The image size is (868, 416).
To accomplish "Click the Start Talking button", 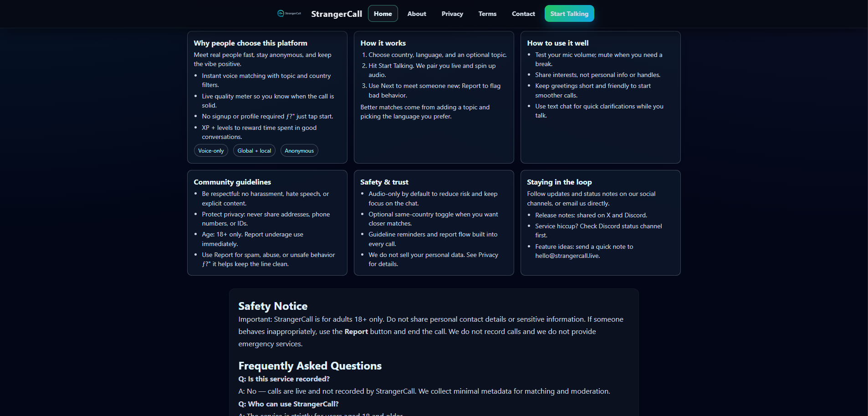I will click(569, 14).
